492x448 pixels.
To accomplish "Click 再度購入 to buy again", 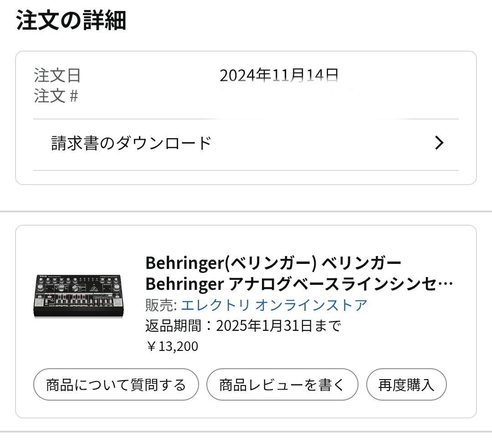I will pyautogui.click(x=406, y=384).
